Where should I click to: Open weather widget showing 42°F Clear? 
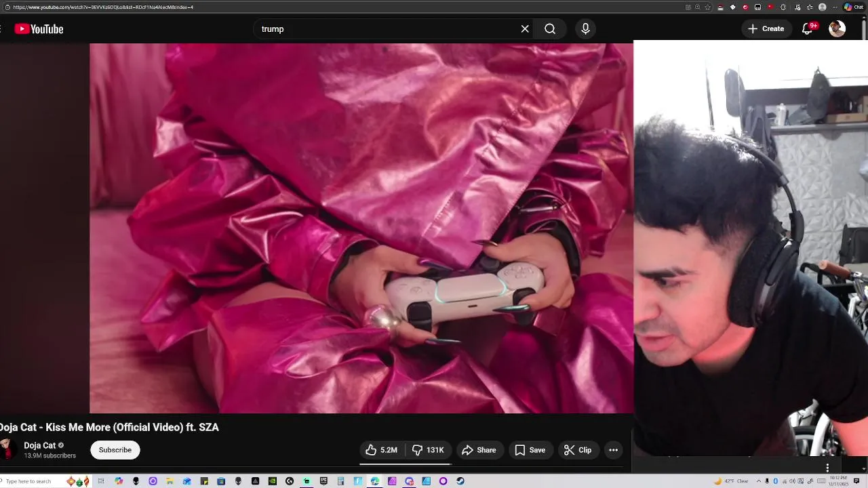click(x=731, y=481)
